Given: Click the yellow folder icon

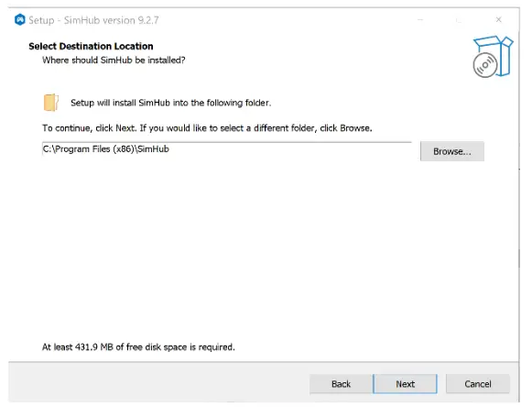Looking at the screenshot, I should coord(51,102).
